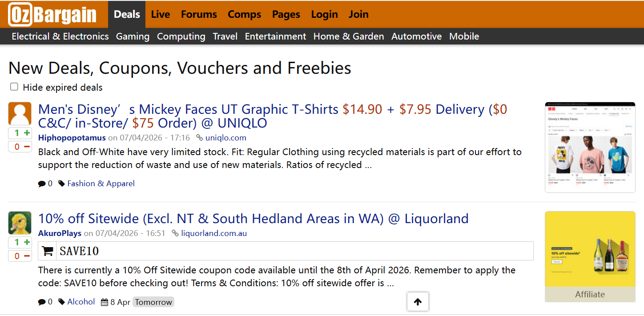Open the Fashion & Apparel tag

point(101,184)
